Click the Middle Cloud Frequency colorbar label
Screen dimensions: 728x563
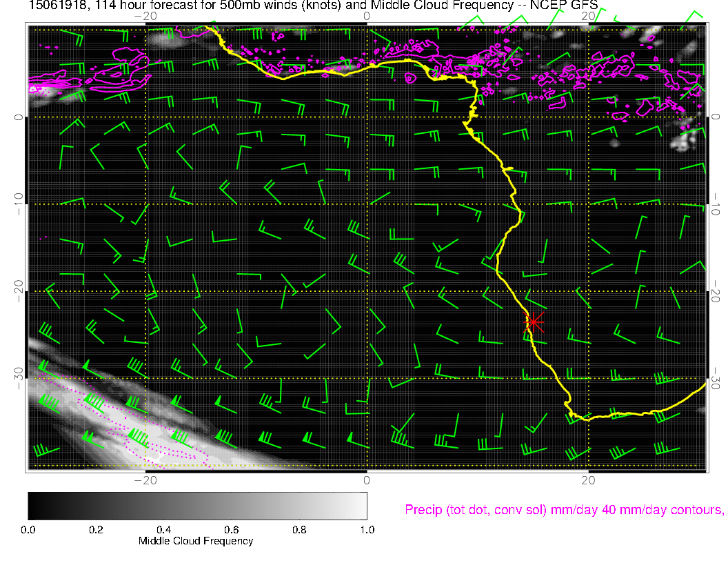click(x=196, y=541)
